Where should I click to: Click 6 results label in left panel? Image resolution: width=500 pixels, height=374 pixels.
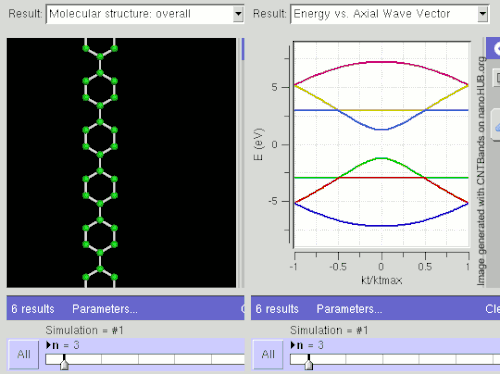pos(33,309)
